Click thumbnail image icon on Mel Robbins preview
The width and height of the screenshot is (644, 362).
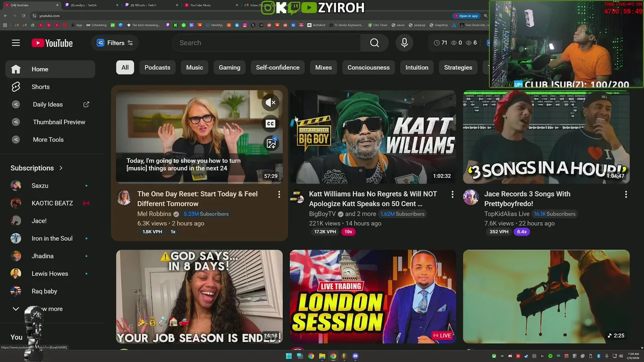(271, 143)
